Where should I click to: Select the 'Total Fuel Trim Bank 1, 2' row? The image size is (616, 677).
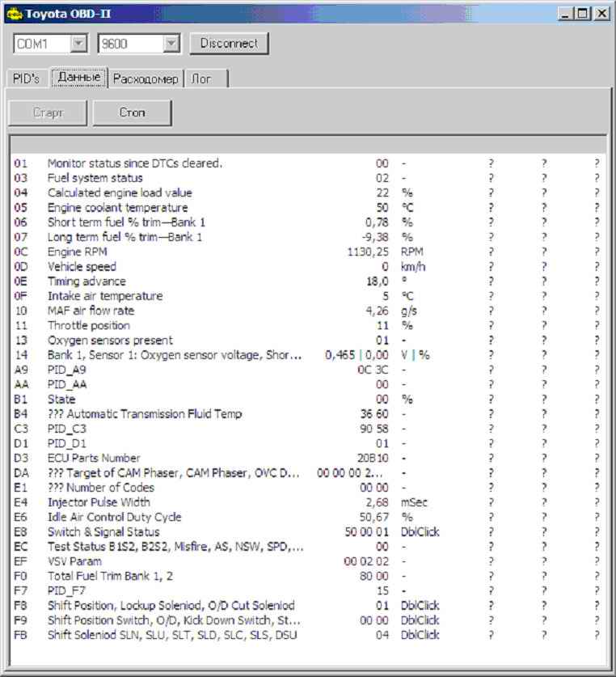pos(308,576)
